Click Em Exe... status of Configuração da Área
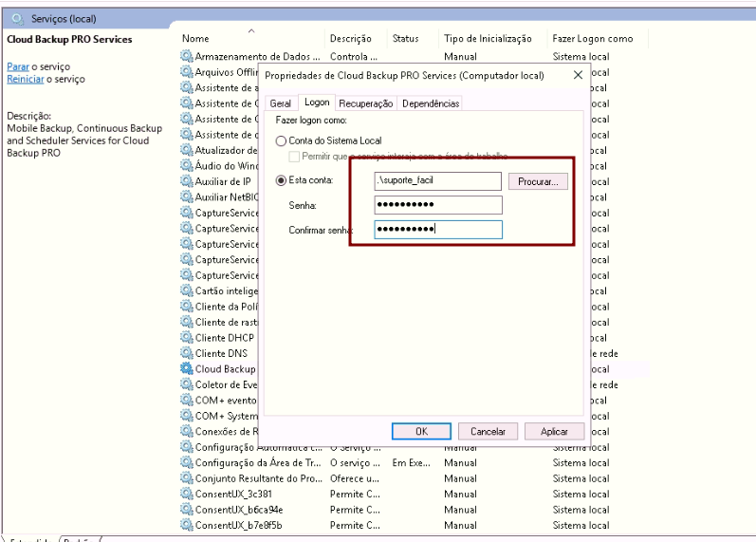This screenshot has height=542, width=756. (x=411, y=462)
